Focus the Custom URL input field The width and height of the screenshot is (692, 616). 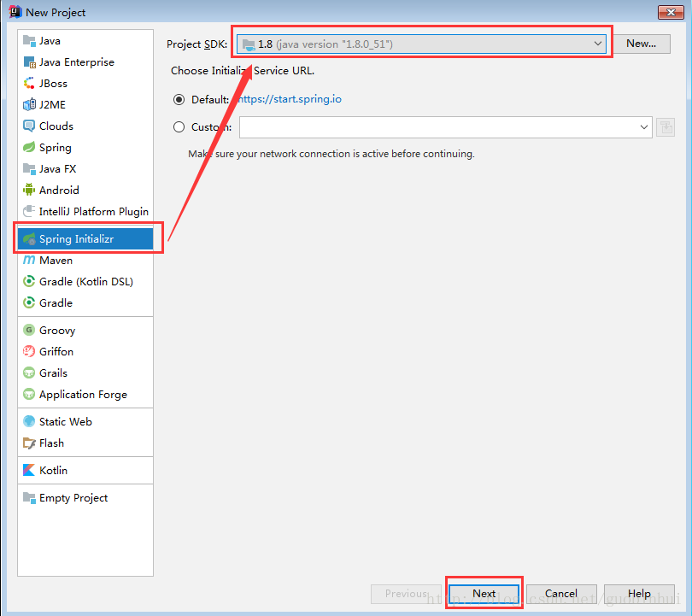tap(446, 127)
